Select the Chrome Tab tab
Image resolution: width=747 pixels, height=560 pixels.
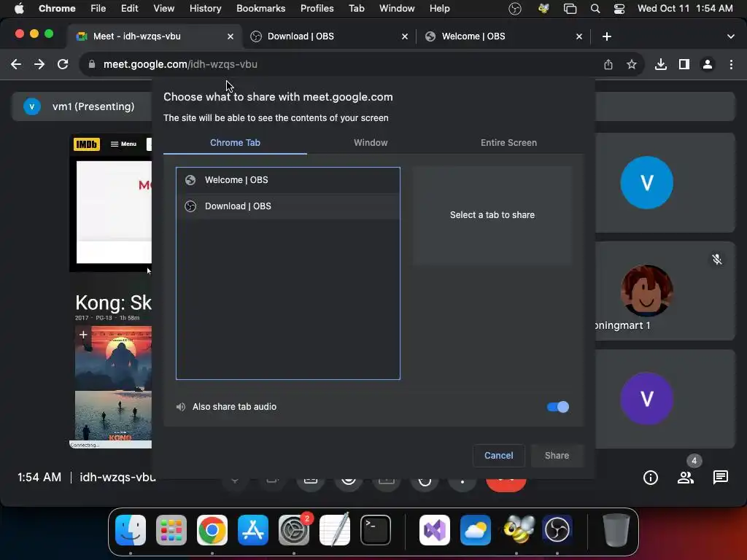pos(235,143)
